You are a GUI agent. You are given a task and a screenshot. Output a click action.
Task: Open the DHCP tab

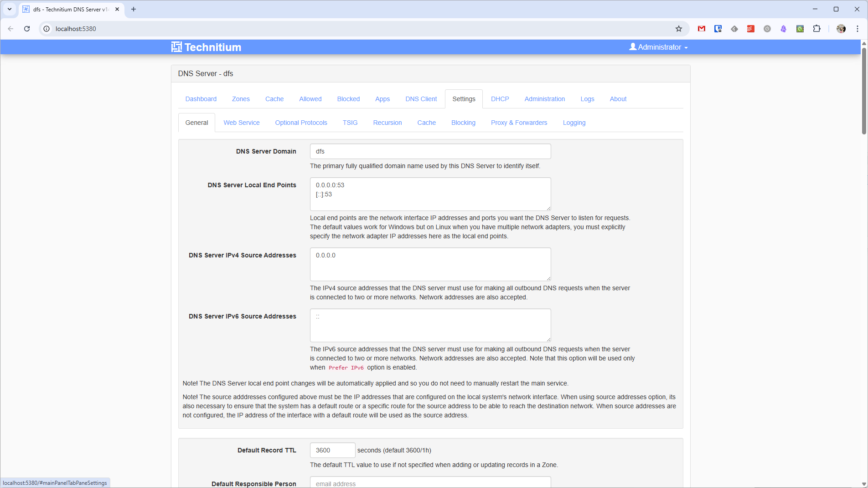[x=500, y=99]
